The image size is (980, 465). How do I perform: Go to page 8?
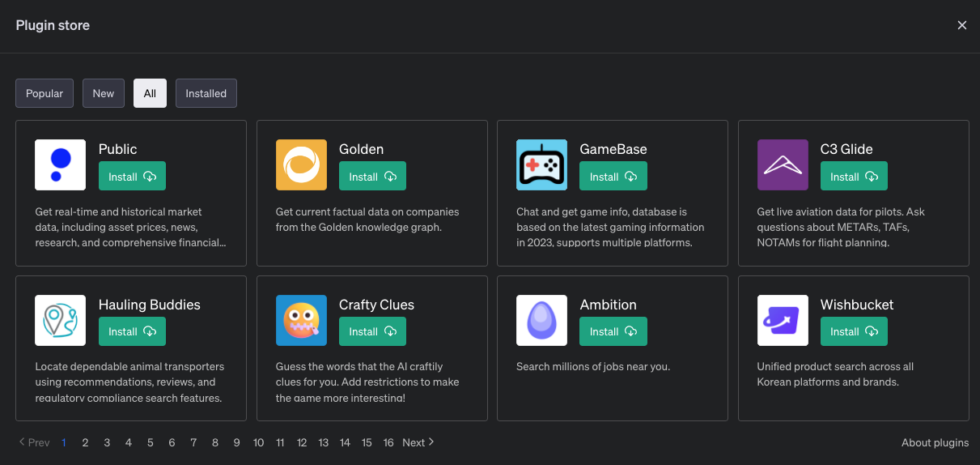pos(215,442)
